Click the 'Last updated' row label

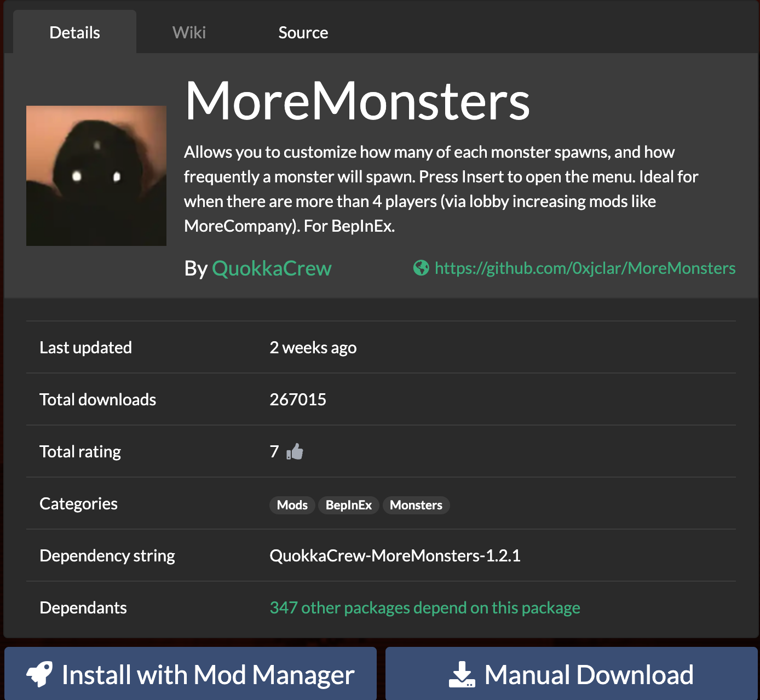tap(85, 347)
